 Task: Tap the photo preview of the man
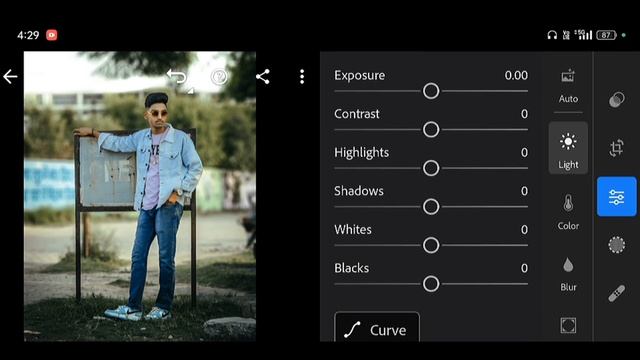pos(140,196)
